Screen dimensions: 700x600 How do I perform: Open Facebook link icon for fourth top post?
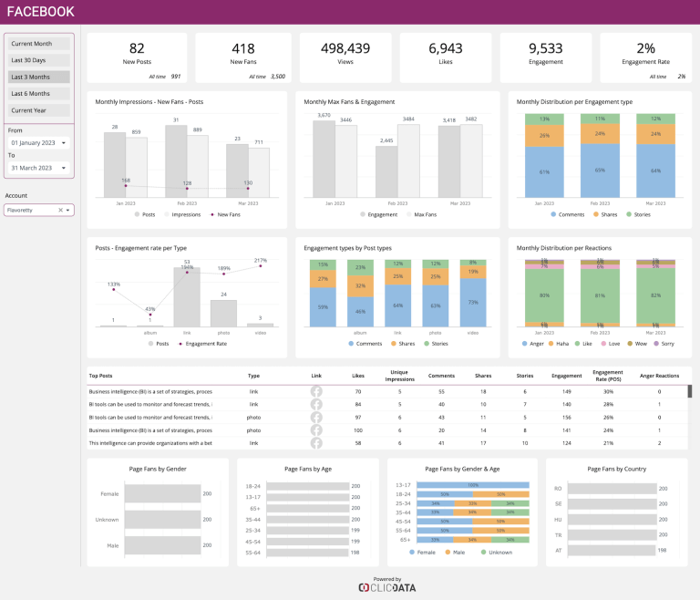click(x=316, y=430)
